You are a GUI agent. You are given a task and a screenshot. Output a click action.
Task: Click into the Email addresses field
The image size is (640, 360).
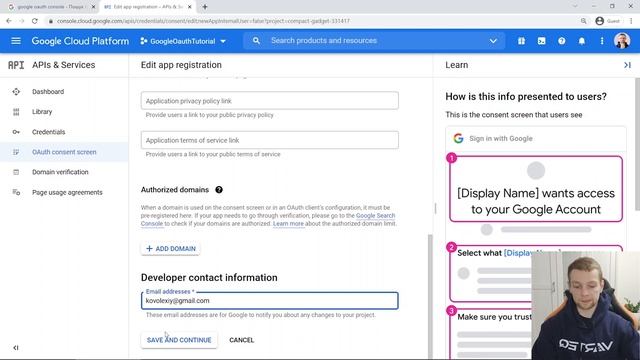[269, 301]
